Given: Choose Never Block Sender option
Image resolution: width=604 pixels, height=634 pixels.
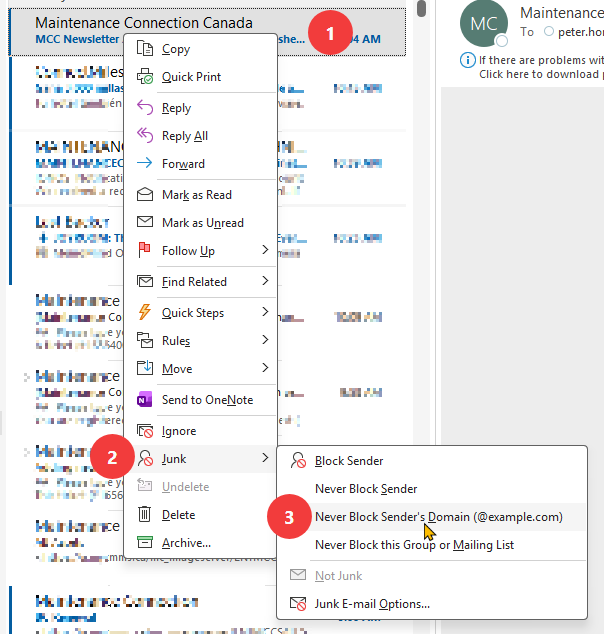Looking at the screenshot, I should [432, 489].
